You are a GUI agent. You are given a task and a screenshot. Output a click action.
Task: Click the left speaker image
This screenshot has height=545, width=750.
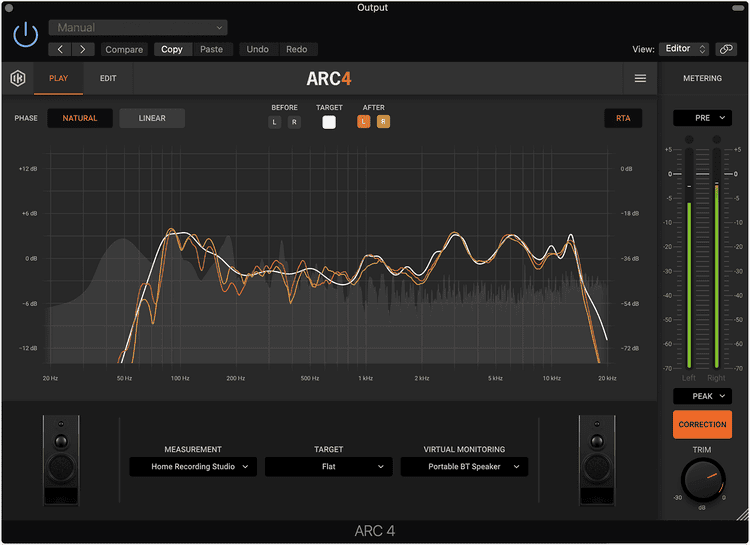coord(61,460)
